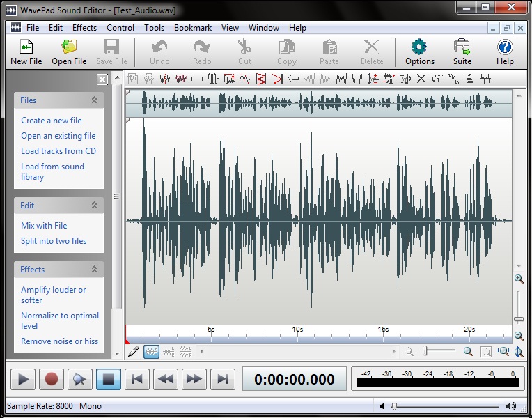Open the Effects menu
Screen dimensions: 532x418
[x=84, y=28]
